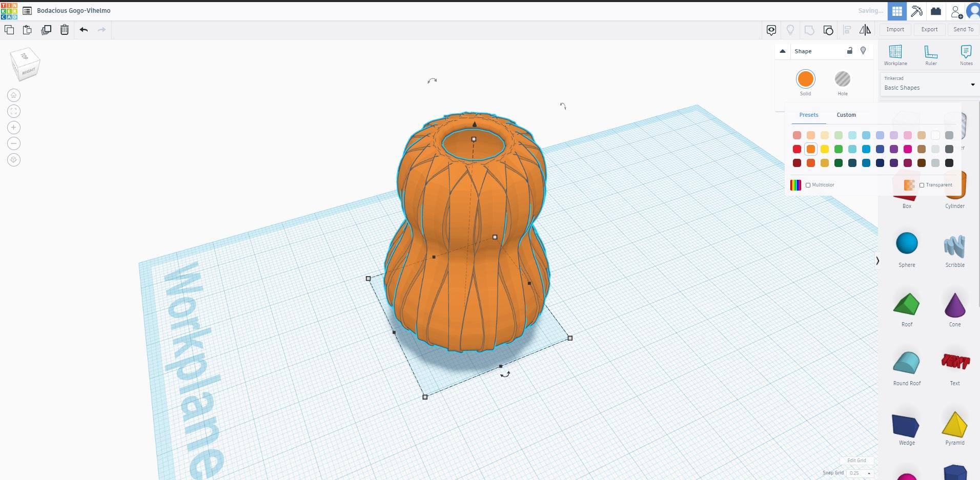The image size is (980, 480).
Task: Click the design name Bodacious Gogo-Vihelmo
Action: (74, 11)
